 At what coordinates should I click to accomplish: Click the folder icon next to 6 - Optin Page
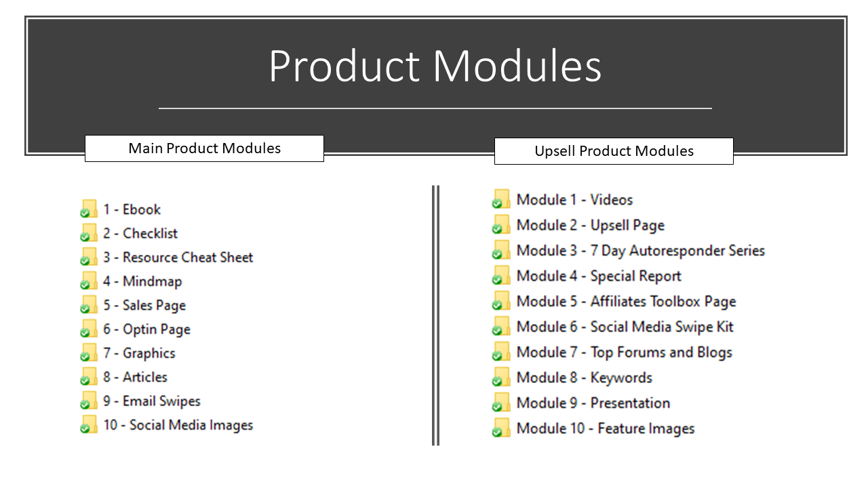89,329
